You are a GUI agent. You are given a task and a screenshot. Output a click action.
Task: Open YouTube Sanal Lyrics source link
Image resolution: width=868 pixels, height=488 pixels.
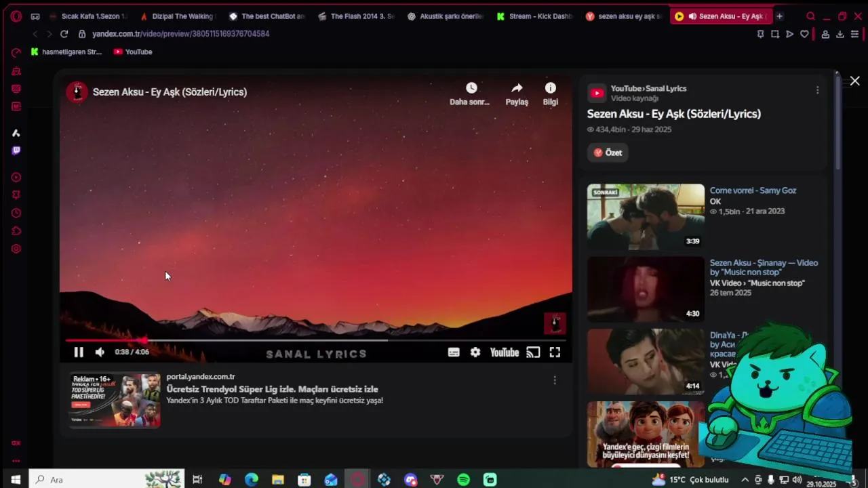click(648, 89)
